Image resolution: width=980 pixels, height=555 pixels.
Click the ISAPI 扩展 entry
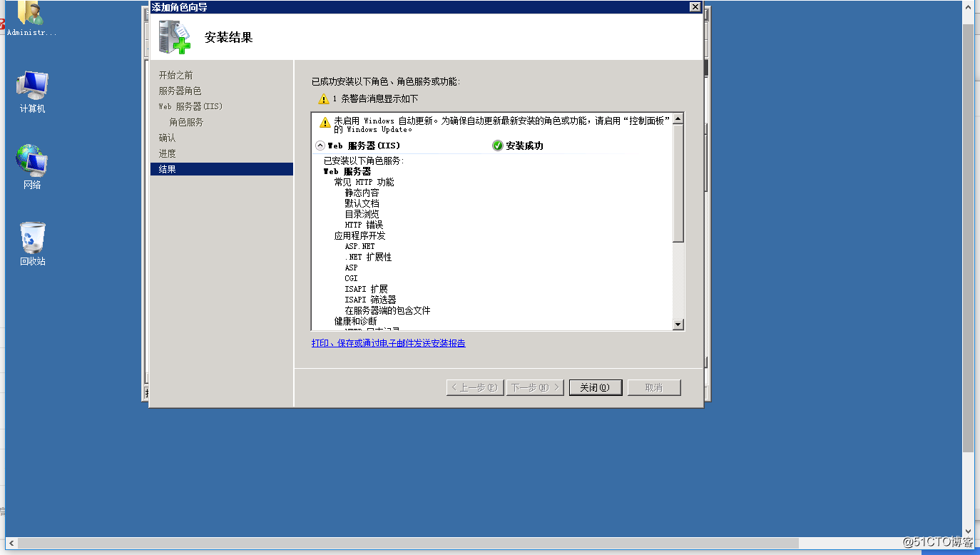click(366, 289)
